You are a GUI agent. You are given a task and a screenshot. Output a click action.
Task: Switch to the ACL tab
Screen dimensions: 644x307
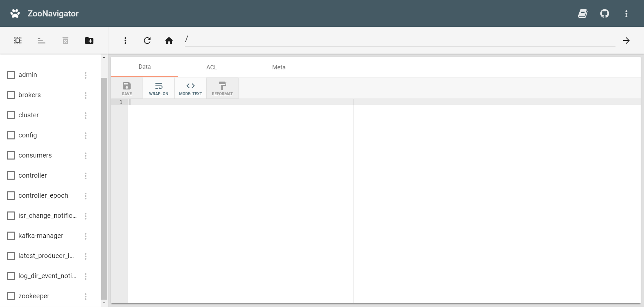point(212,67)
